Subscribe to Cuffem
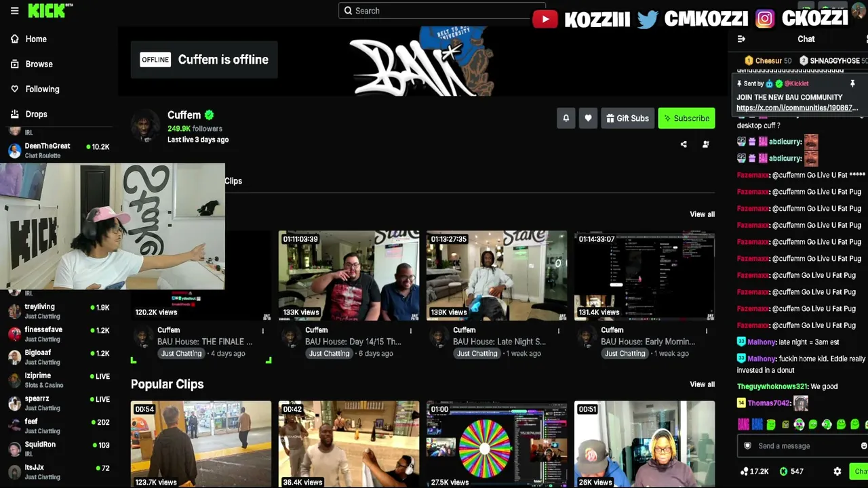 [686, 118]
